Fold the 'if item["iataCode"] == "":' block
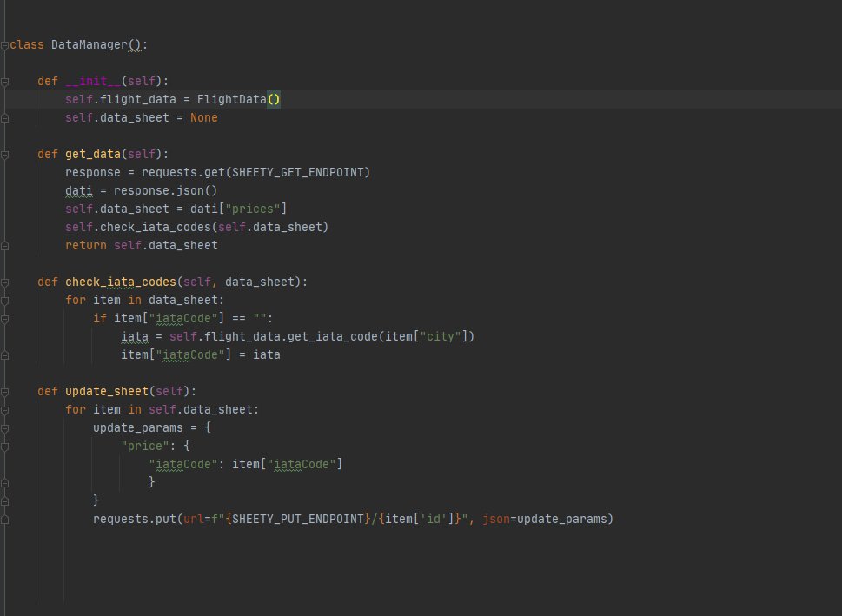Screen dimensions: 842x616 [5, 319]
